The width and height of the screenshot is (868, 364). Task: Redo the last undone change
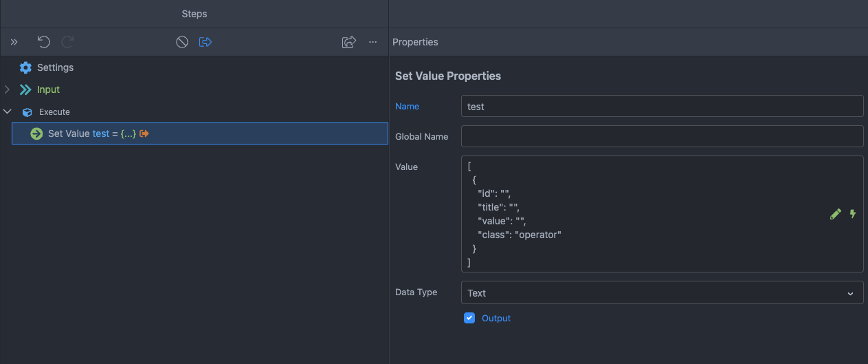coord(67,42)
